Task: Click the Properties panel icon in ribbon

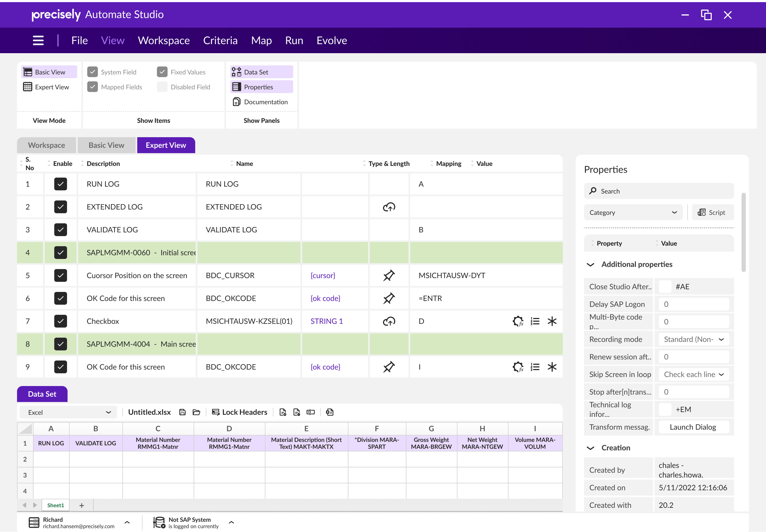Action: pos(236,87)
